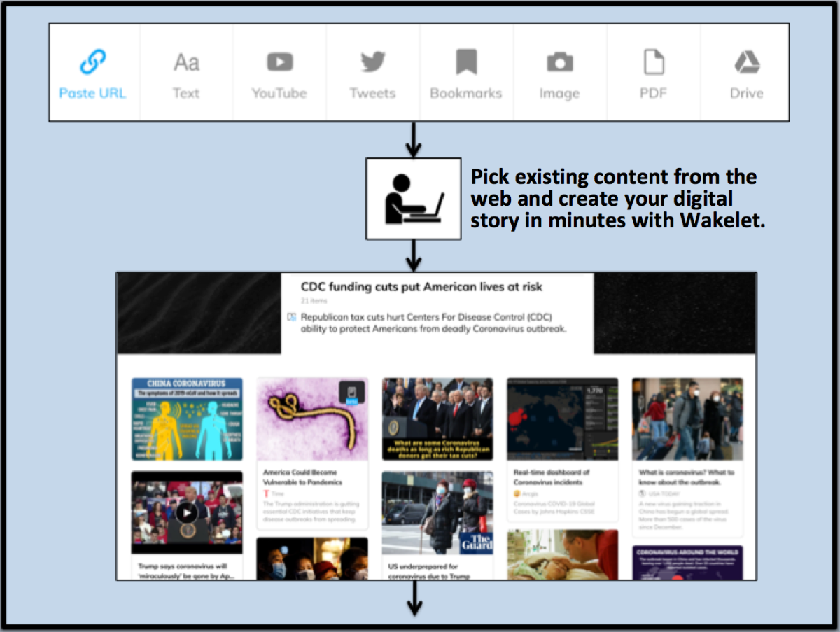Viewport: 840px width, 632px height.
Task: Open the Guardian masked pedestrians photo
Action: click(x=437, y=513)
